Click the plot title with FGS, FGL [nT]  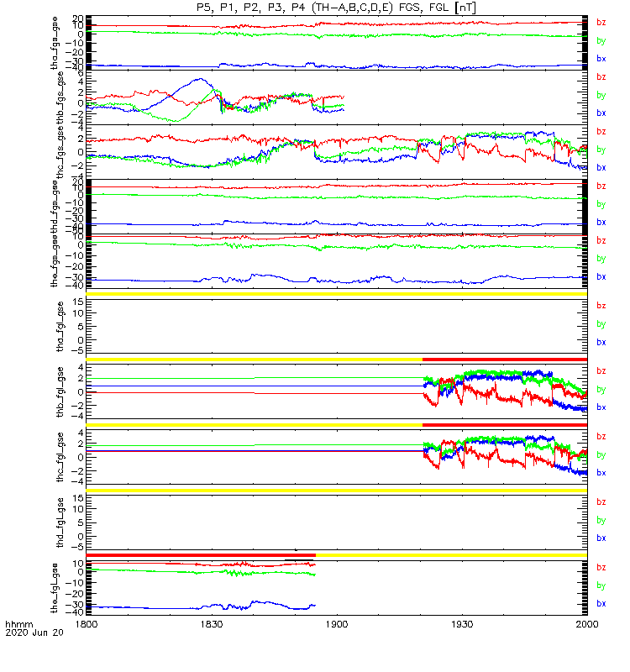[337, 8]
